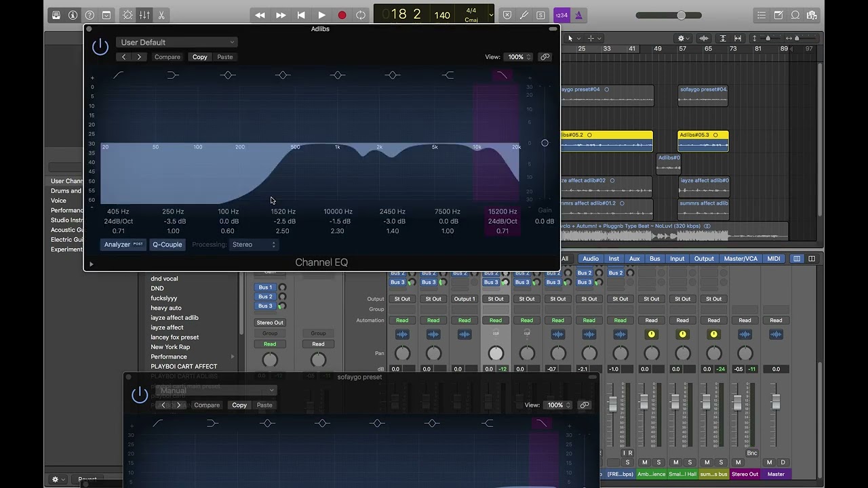868x488 pixels.
Task: Click Bnc button on Stereo Out strip
Action: 752,453
